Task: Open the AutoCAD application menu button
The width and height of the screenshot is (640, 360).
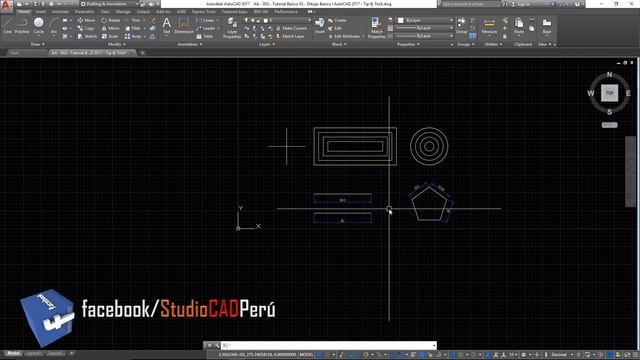Action: click(6, 6)
